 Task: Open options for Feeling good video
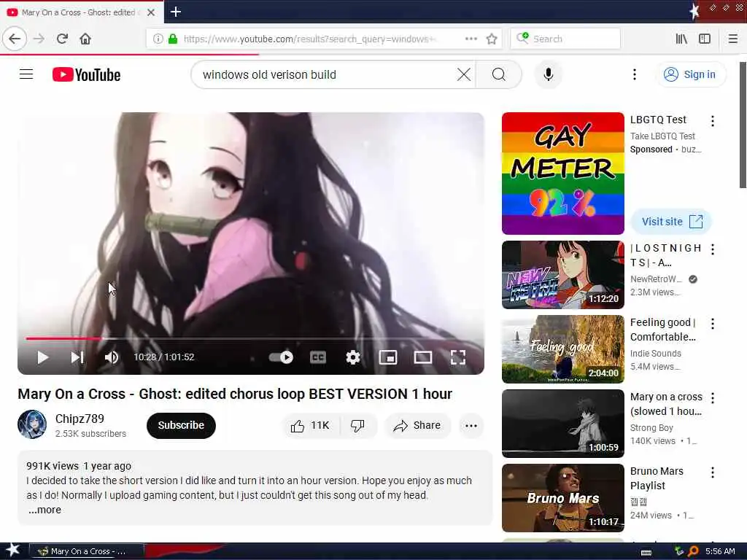click(712, 324)
